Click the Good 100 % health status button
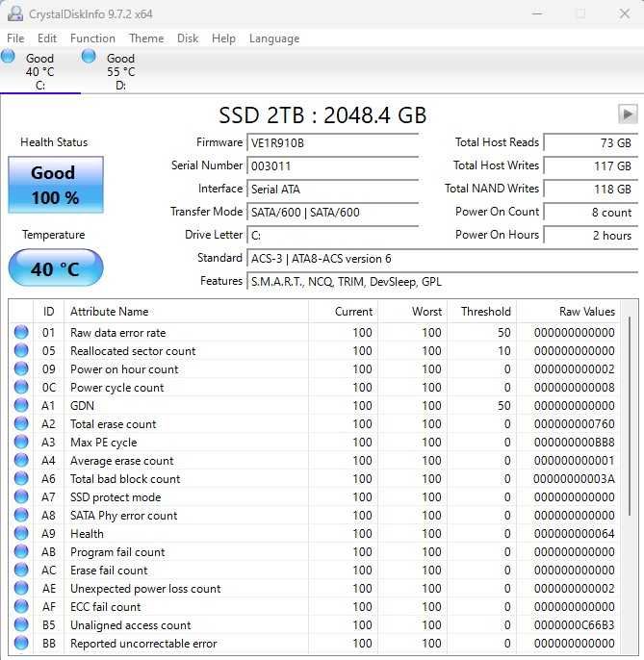This screenshot has height=660, width=644. [56, 185]
